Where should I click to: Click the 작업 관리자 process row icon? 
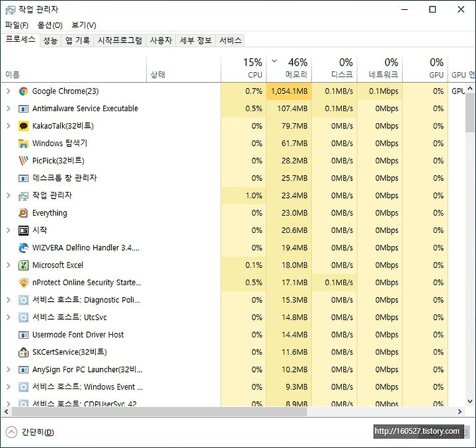23,196
